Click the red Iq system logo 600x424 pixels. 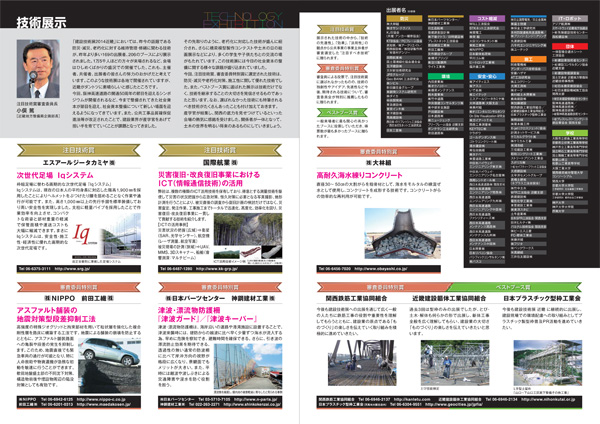[84, 235]
